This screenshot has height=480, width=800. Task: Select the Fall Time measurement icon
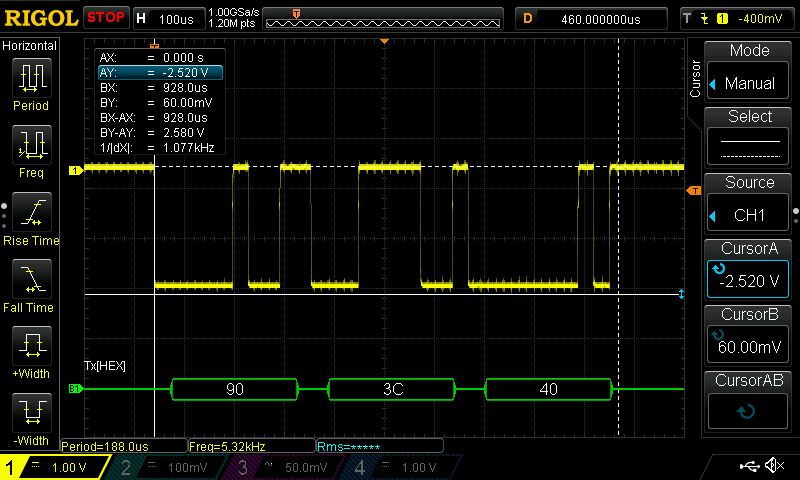[31, 279]
